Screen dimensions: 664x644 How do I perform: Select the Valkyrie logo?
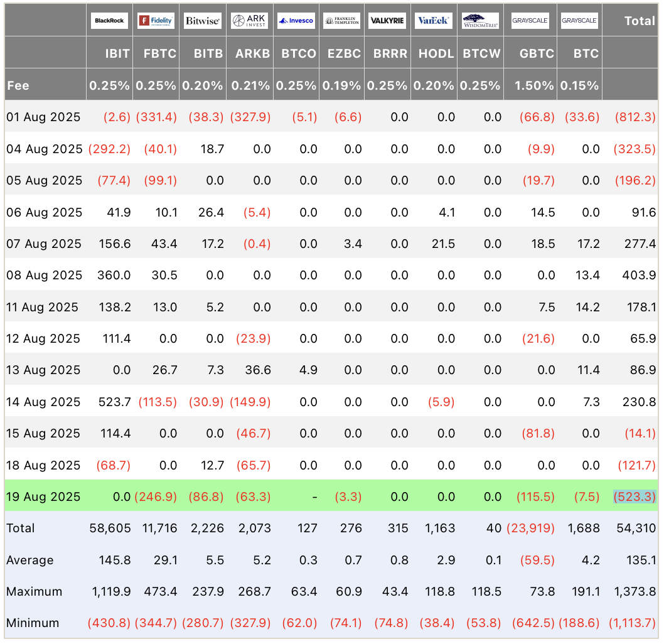[x=388, y=21]
